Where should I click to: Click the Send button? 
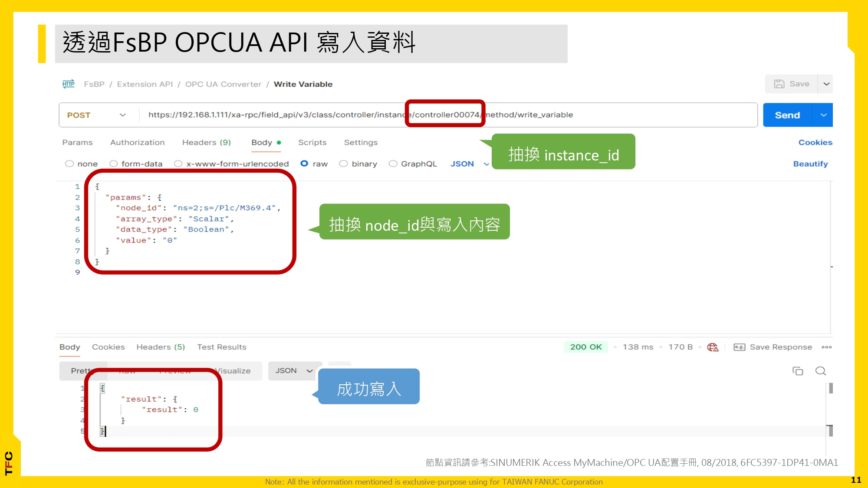[787, 115]
